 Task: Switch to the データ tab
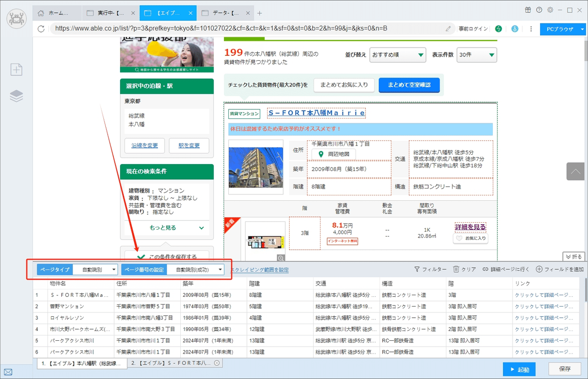pyautogui.click(x=225, y=13)
